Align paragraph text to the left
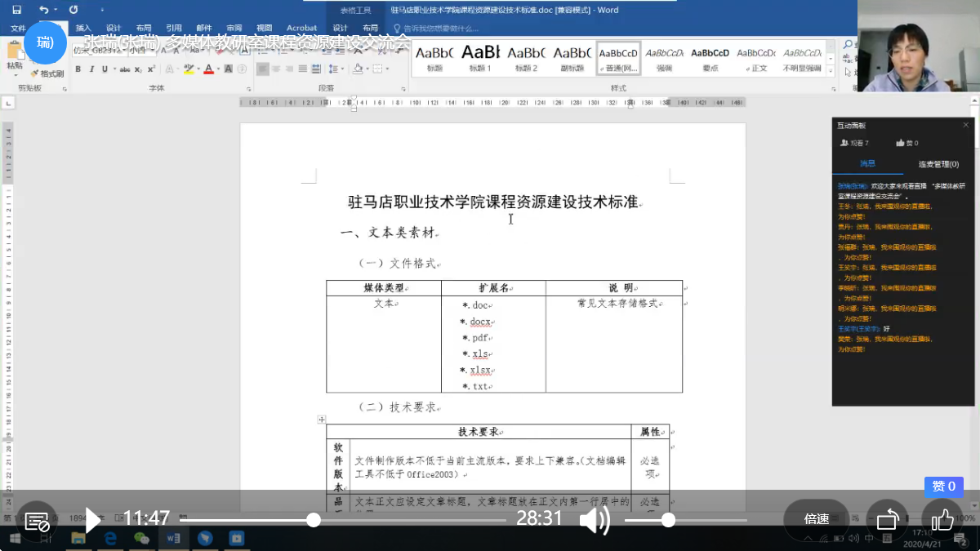 tap(263, 69)
